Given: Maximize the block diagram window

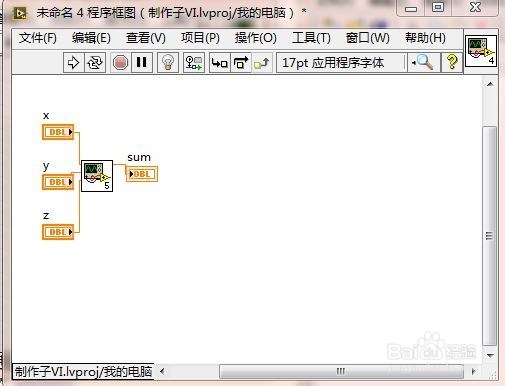Looking at the screenshot, I should (438, 8).
